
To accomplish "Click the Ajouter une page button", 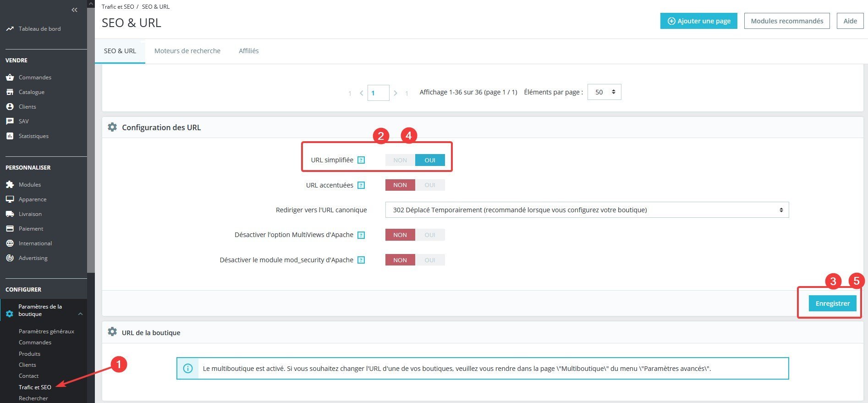I will 699,21.
